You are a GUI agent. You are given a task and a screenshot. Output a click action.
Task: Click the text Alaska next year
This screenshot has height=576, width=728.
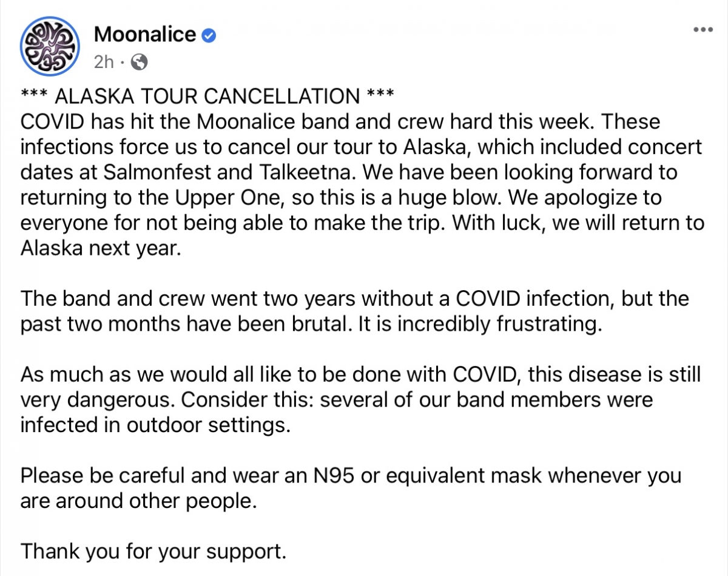[x=101, y=249]
